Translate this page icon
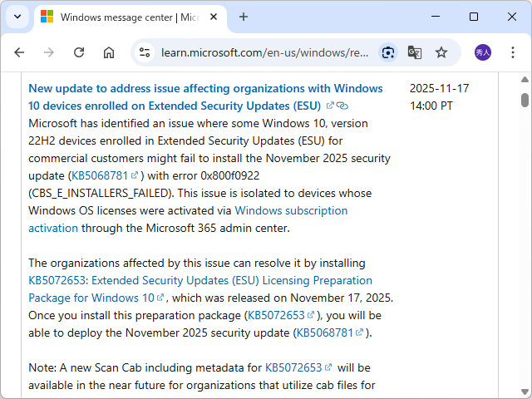This screenshot has height=399, width=532. [x=414, y=52]
